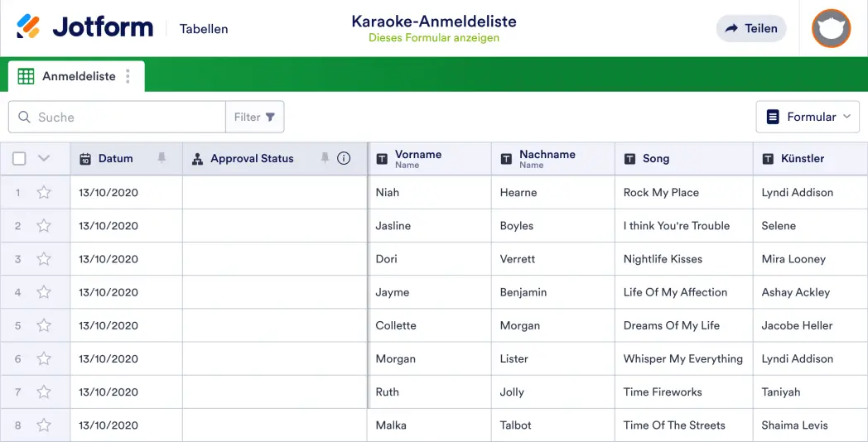Screen dimensions: 868x442
Task: Toggle the star on row 4
Action: [44, 292]
